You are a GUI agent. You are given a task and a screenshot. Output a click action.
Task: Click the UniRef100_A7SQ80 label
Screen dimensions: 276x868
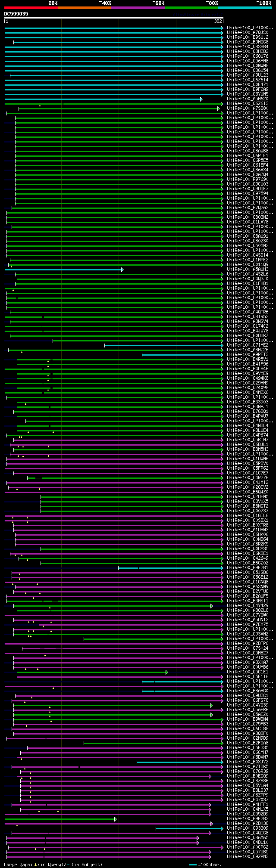(x=248, y=108)
